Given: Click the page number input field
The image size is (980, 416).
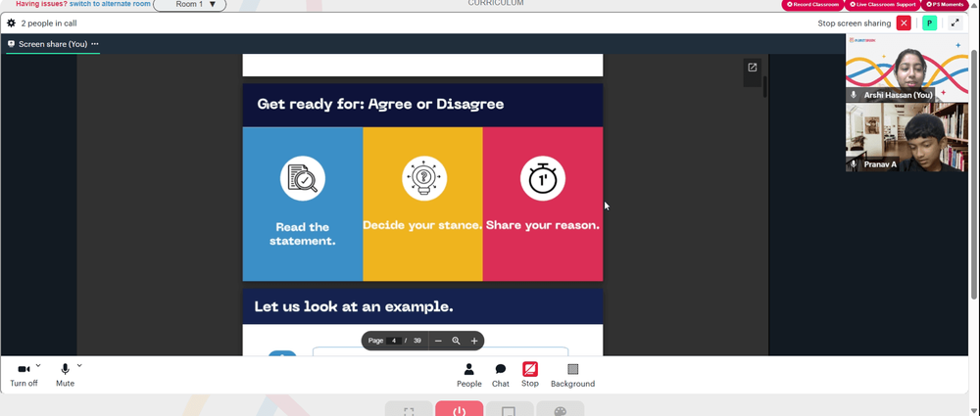Looking at the screenshot, I should pyautogui.click(x=394, y=341).
